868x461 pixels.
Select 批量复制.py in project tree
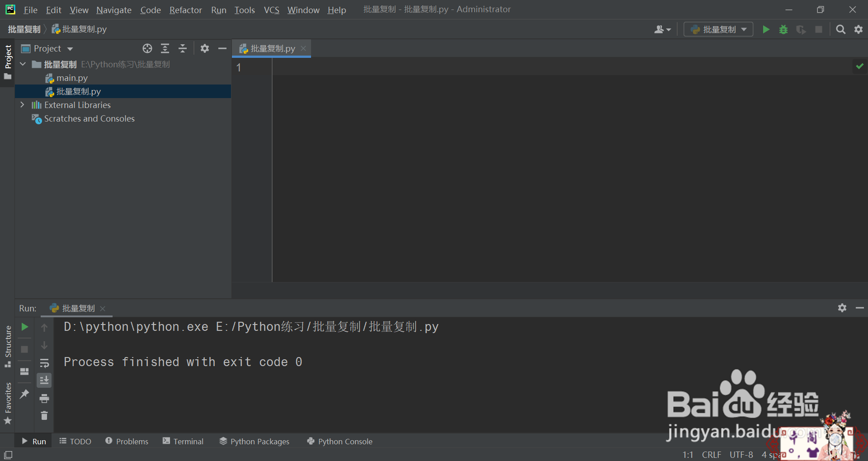coord(123,91)
